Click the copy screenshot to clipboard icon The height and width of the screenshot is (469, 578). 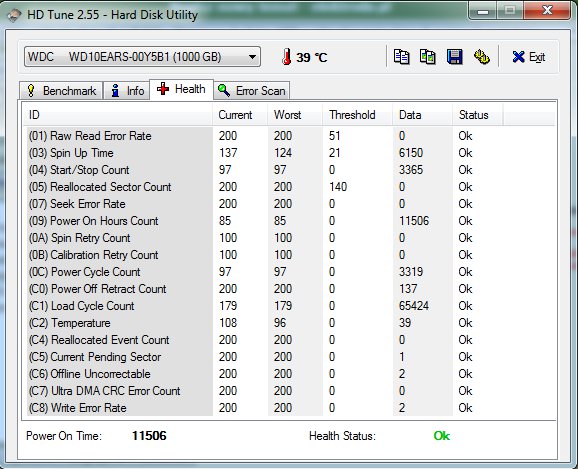(428, 57)
